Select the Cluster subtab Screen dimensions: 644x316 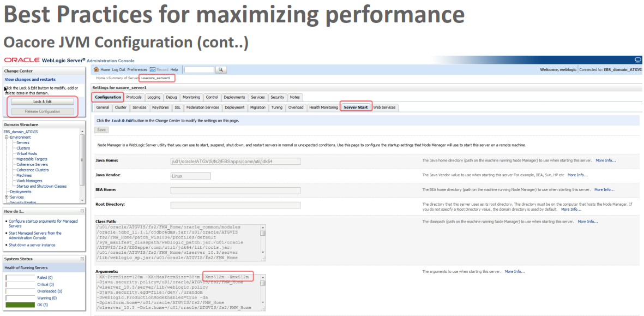121,108
